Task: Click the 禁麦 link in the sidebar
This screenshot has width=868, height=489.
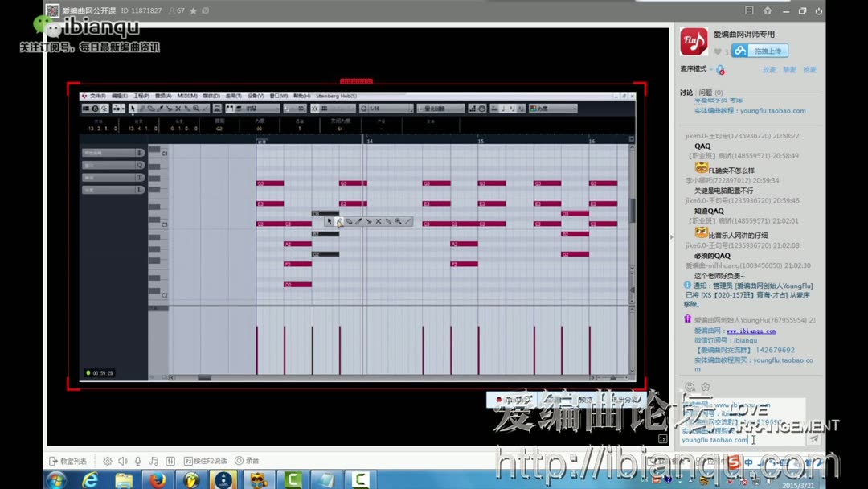Action: (790, 70)
